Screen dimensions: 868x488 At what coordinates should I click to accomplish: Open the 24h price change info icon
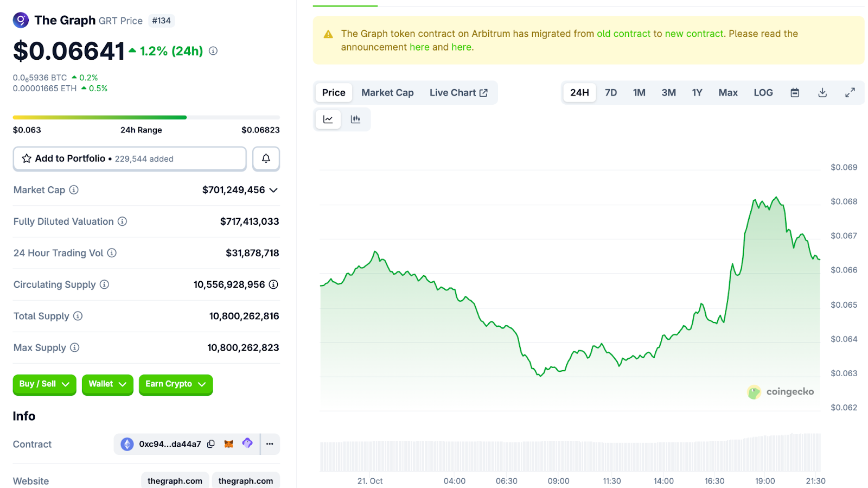[213, 51]
